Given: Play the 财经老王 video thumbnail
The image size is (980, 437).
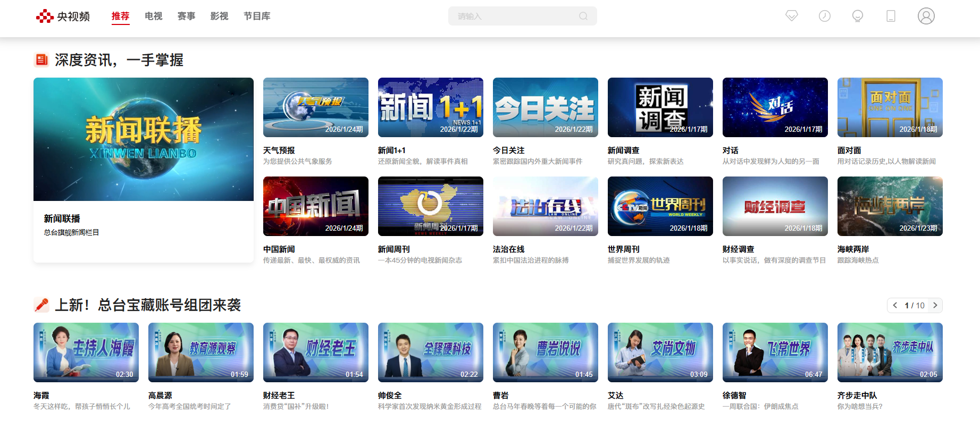Looking at the screenshot, I should (316, 352).
